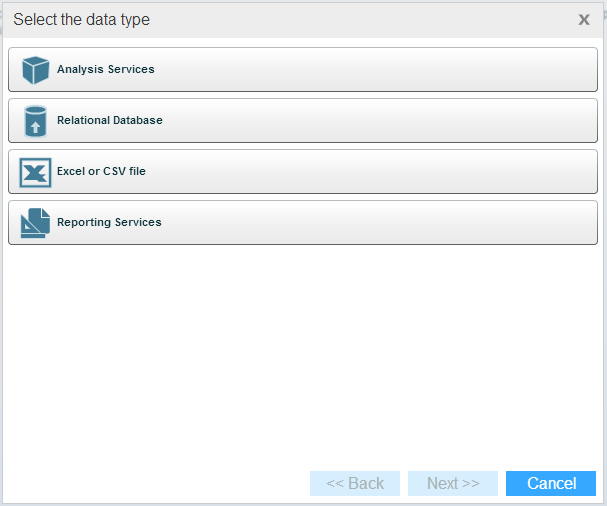The image size is (607, 506).
Task: Pick the Excel or CSV file option
Action: (x=302, y=172)
